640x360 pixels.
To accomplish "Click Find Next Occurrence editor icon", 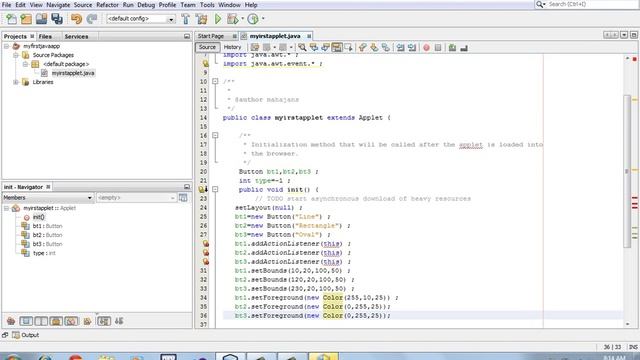I will tap(325, 48).
